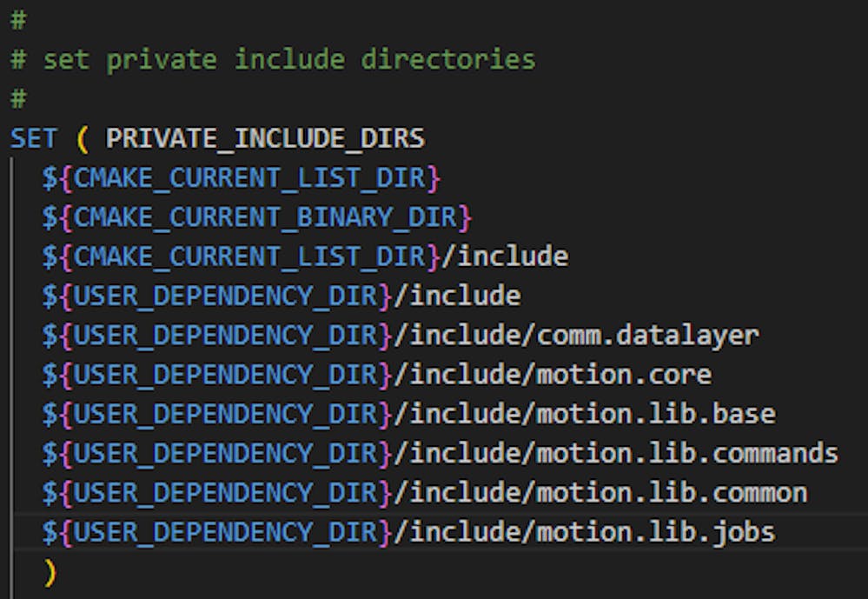Click USER_DEPENDENCY_DIR on the comm.datalayer line
The image size is (868, 599).
[x=225, y=335]
